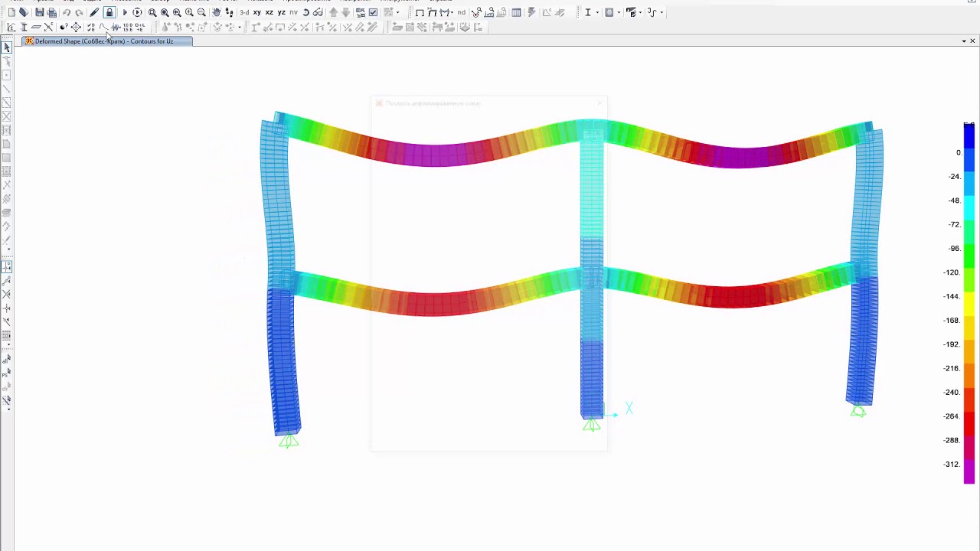The width and height of the screenshot is (980, 551).
Task: Click the red swatch near -264 legend value
Action: click(969, 423)
